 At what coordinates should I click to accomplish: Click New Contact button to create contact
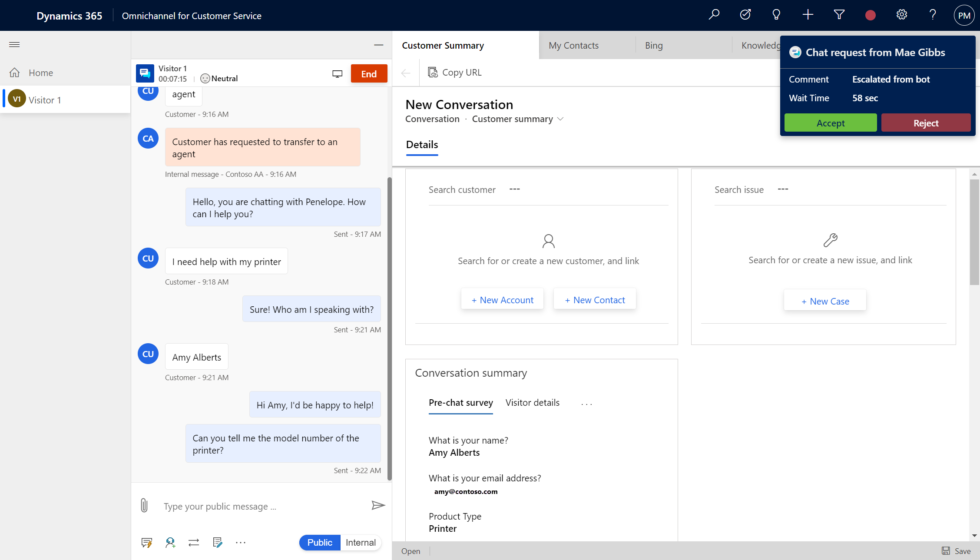click(594, 299)
